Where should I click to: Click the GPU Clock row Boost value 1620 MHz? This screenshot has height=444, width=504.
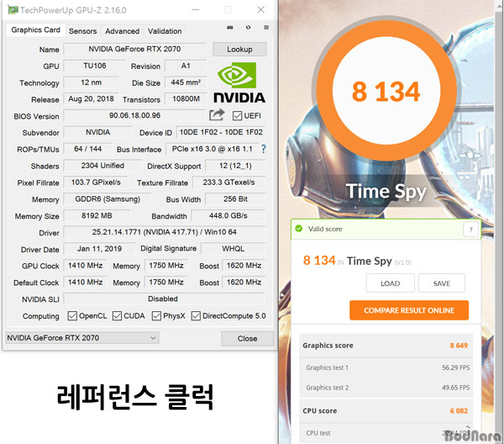click(244, 266)
